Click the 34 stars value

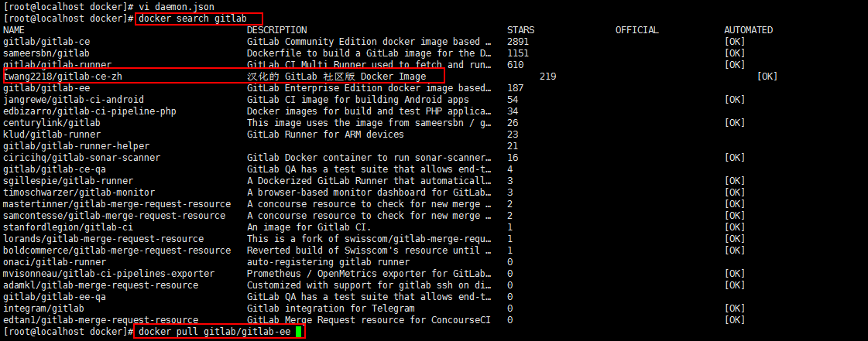[x=512, y=111]
